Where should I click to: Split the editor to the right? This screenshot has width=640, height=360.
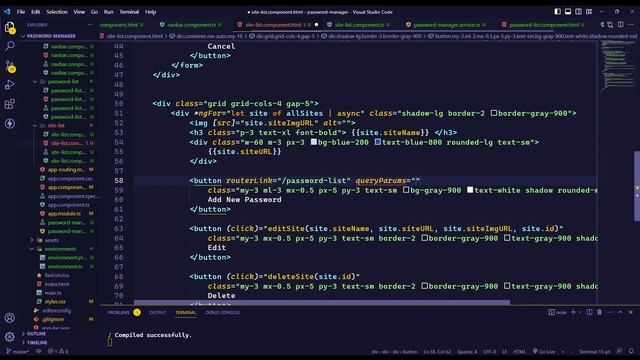(x=620, y=24)
